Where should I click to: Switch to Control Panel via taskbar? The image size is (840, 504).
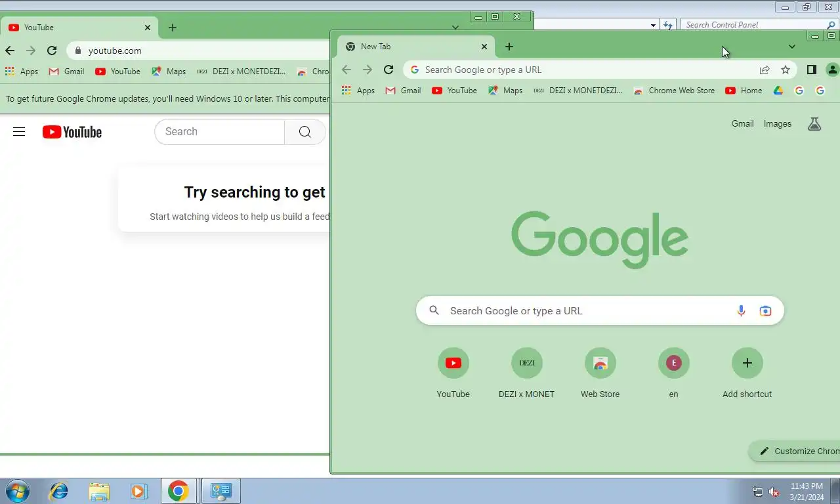coord(221,491)
